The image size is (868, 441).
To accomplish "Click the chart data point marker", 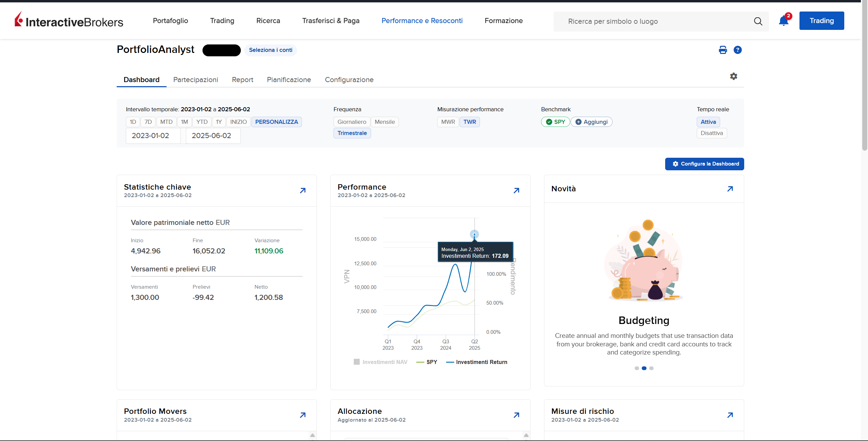I will pos(474,234).
